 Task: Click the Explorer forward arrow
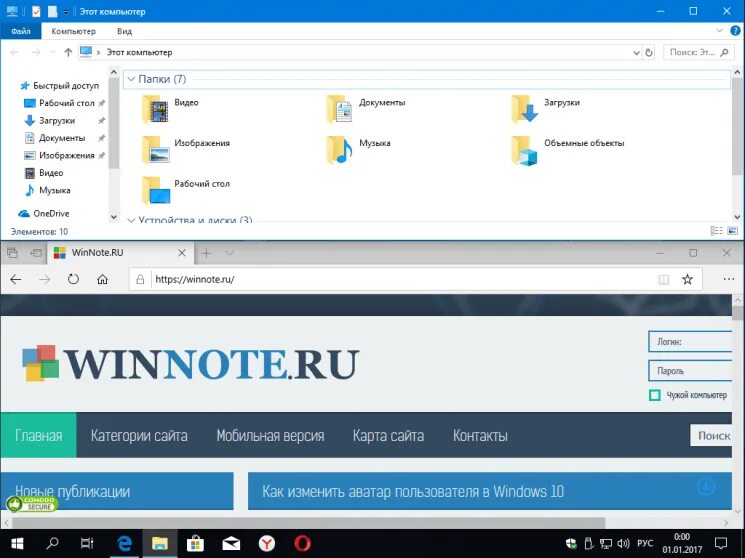point(36,52)
